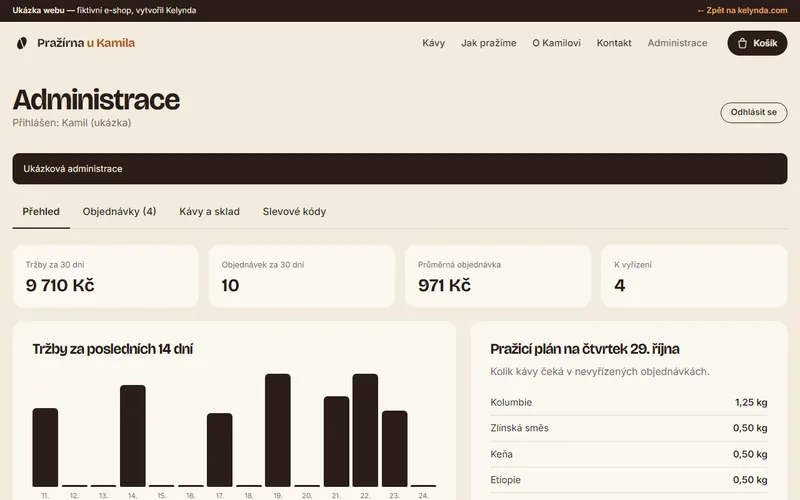Viewport: 800px width, 500px height.
Task: Click K vyřízení card
Action: click(x=694, y=276)
